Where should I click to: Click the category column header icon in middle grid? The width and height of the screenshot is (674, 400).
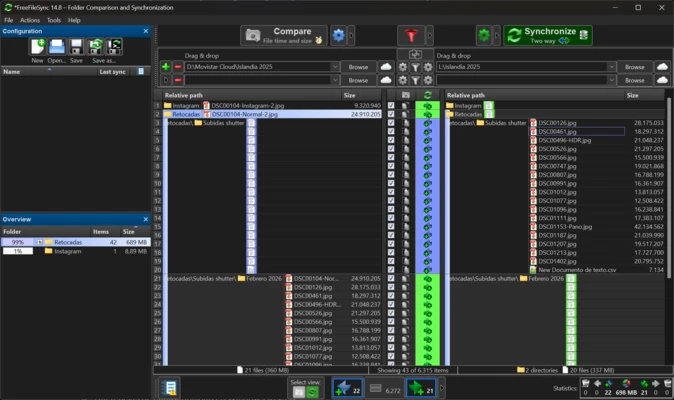[406, 95]
